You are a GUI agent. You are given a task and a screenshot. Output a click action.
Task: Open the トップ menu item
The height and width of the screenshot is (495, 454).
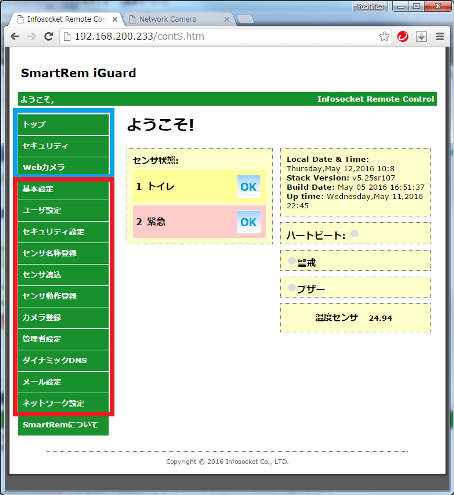63,124
